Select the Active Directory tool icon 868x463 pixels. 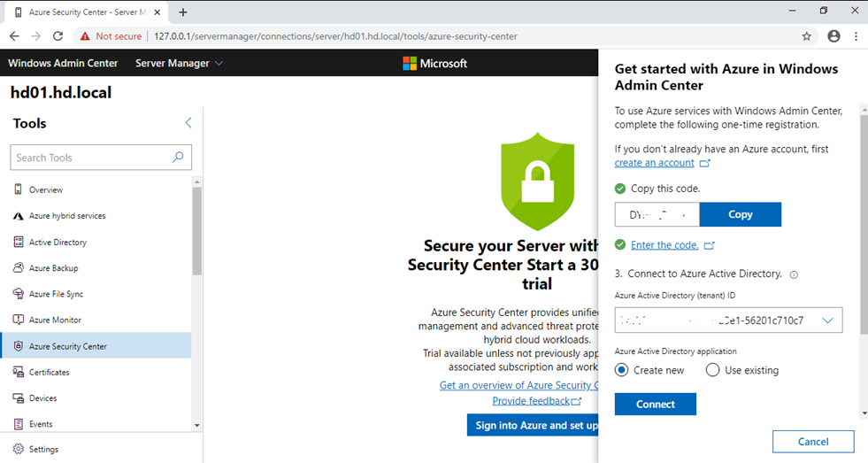(19, 242)
